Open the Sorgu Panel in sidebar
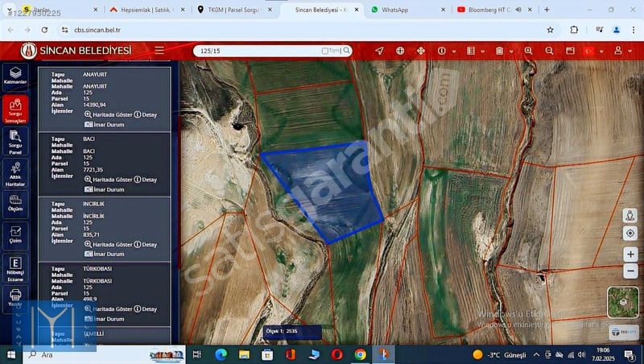The height and width of the screenshot is (364, 644). pyautogui.click(x=15, y=142)
